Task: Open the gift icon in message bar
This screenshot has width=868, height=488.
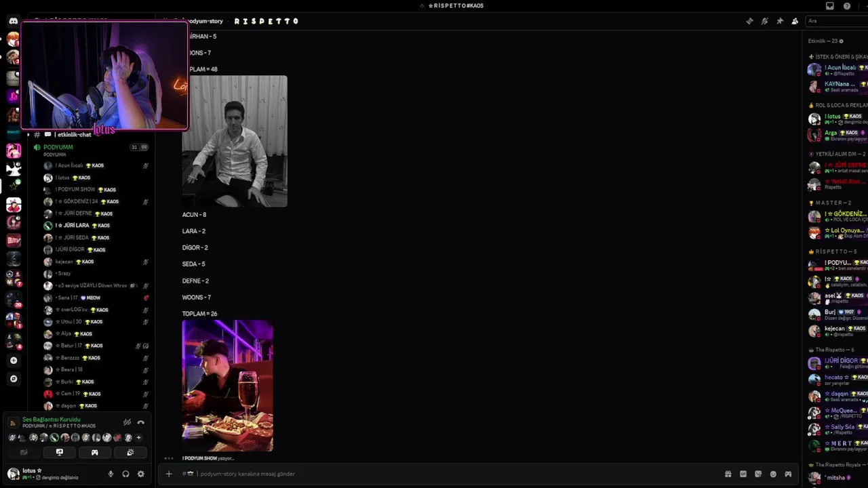Action: 728,474
